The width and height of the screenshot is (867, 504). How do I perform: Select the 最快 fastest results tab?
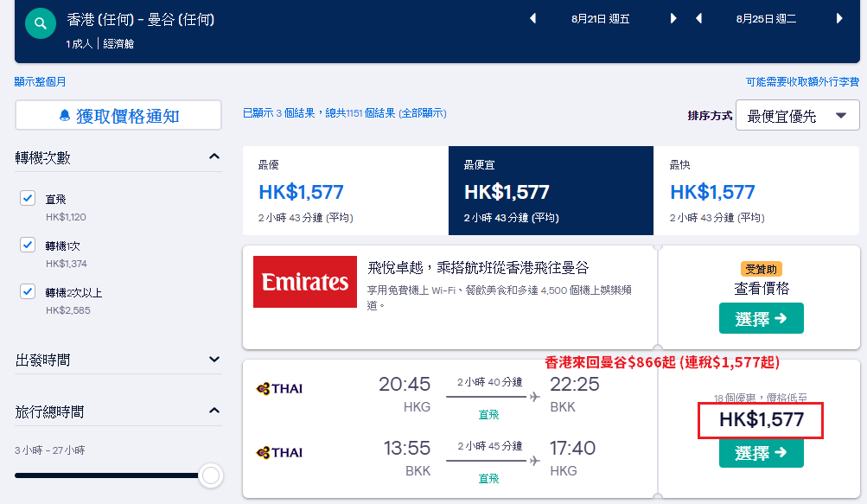tap(756, 190)
